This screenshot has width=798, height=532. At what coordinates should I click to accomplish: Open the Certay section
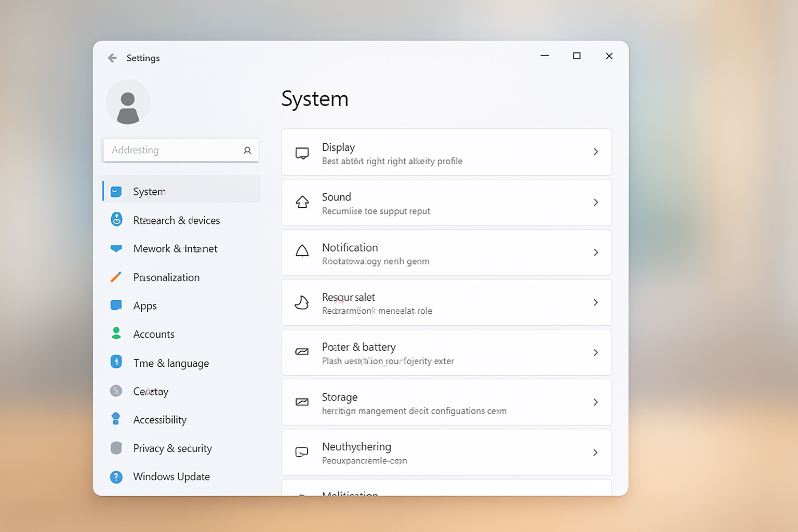point(181,391)
